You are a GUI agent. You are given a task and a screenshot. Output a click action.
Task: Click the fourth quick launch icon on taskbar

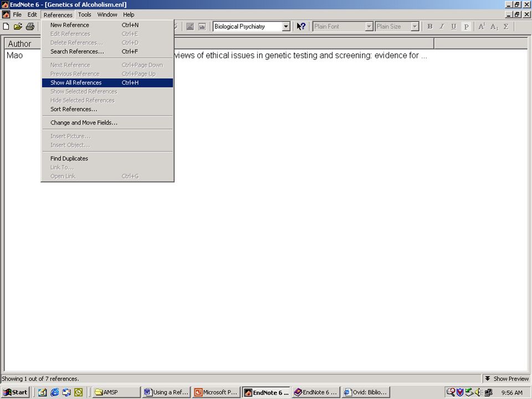coord(78,392)
